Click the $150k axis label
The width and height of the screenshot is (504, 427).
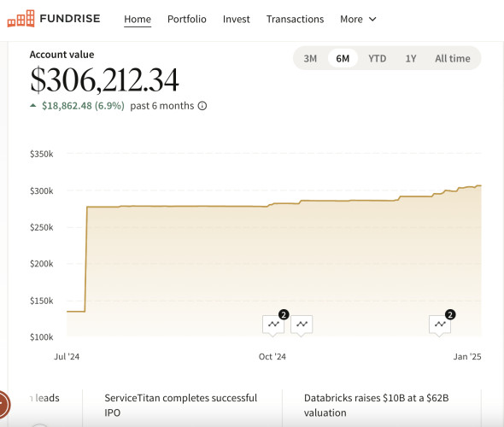pos(42,301)
